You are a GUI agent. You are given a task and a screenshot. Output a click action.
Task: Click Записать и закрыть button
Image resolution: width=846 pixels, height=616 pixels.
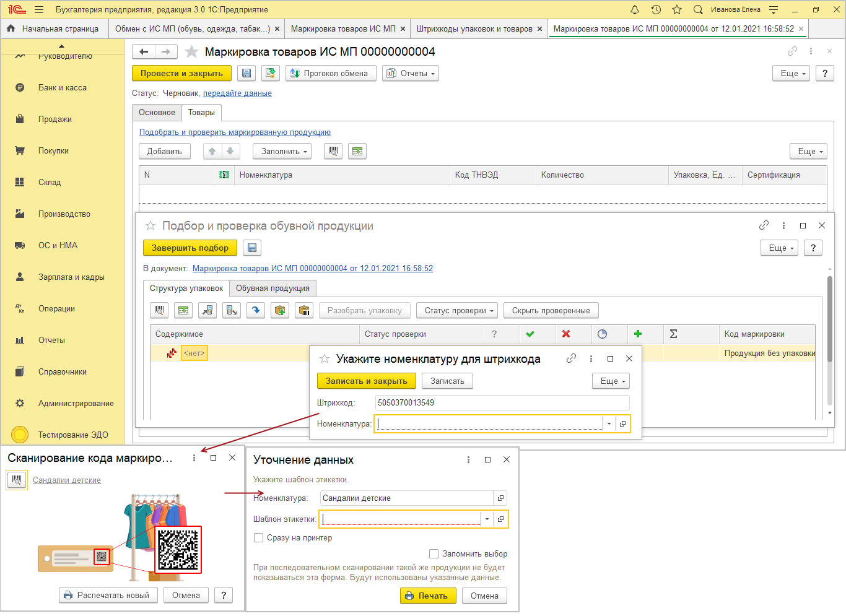point(367,381)
